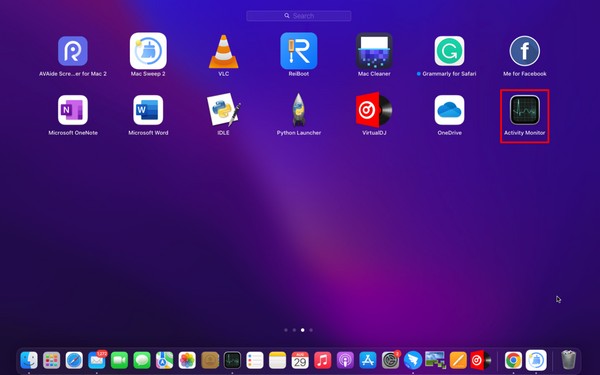
Task: Open Microsoft OneNote
Action: coord(73,110)
